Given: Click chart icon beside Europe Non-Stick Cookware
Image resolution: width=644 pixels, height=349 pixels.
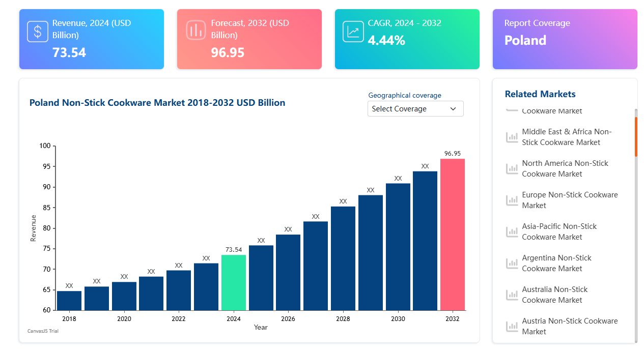Looking at the screenshot, I should point(512,200).
